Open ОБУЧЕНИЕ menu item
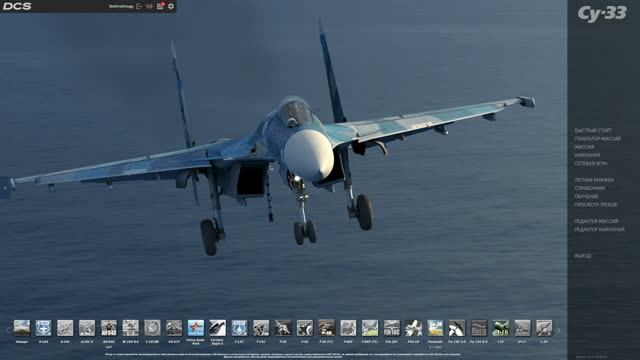The height and width of the screenshot is (360, 640). tap(587, 196)
